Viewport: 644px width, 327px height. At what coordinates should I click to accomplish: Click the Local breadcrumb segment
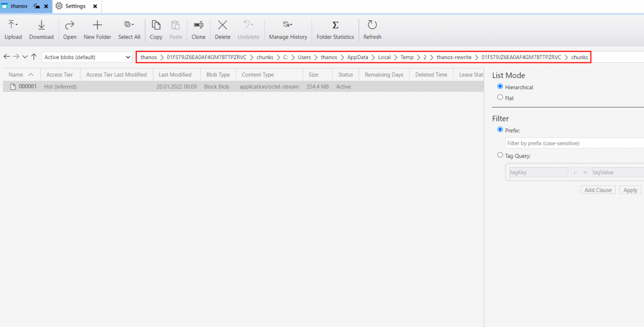(384, 57)
